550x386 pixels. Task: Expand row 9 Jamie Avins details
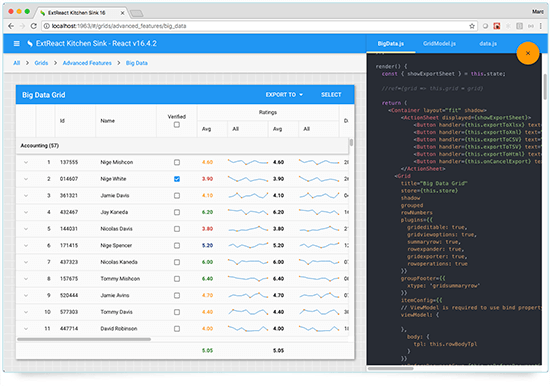pos(26,295)
